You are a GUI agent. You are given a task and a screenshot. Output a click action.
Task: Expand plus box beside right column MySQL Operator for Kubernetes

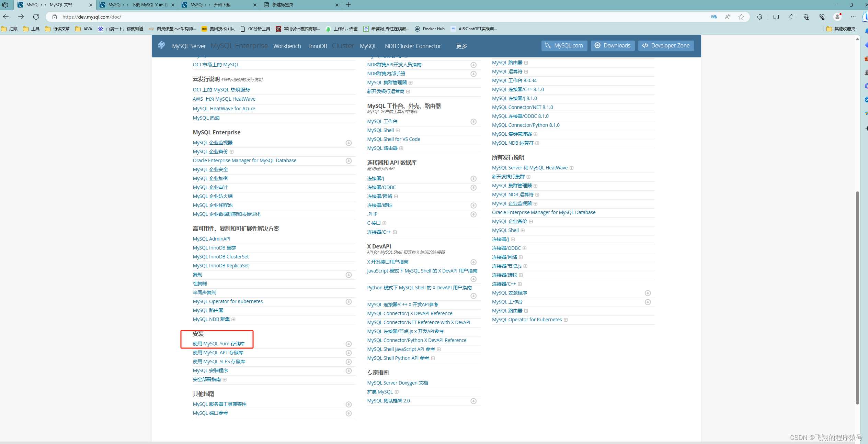click(566, 320)
